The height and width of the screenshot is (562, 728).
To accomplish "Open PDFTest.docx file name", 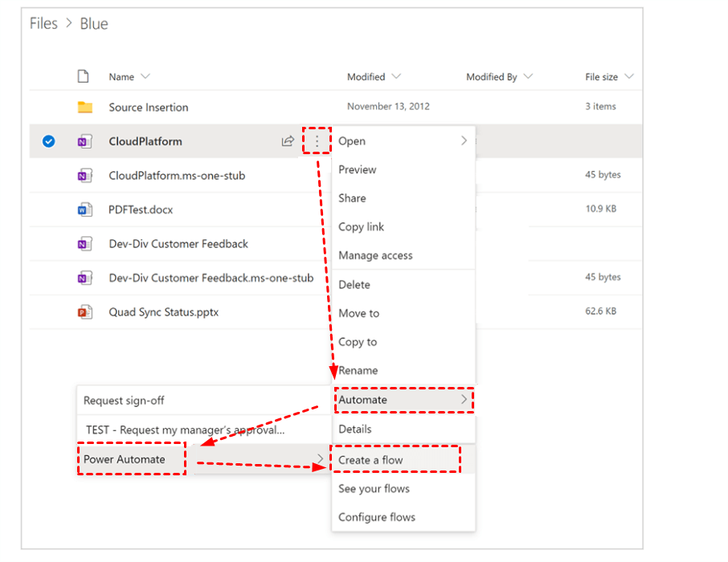I will tap(141, 210).
